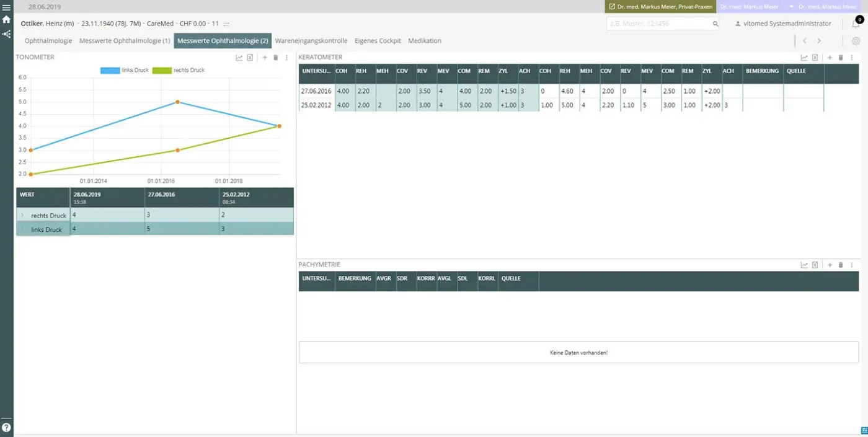Screen dimensions: 868x437
Task: Expand the links Druck row
Action: tap(22, 229)
